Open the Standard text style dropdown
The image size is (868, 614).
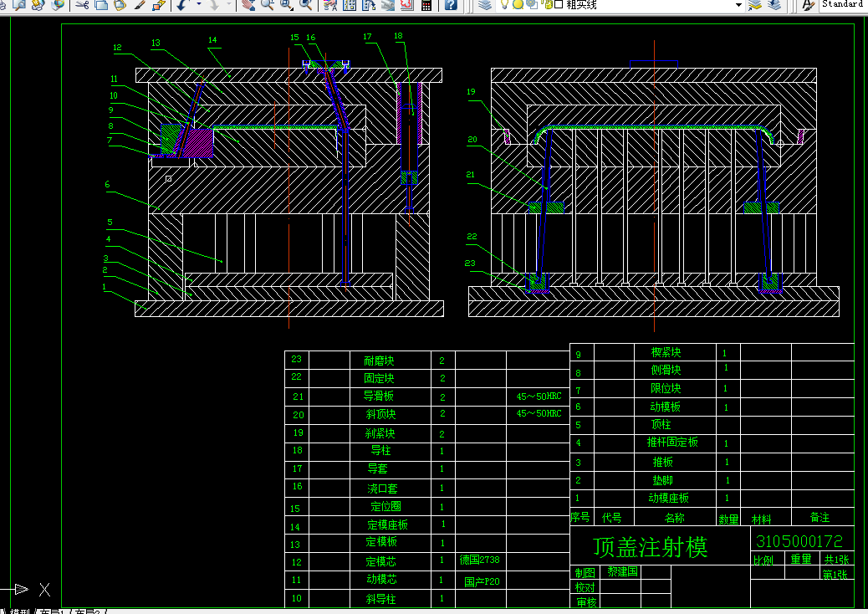click(x=843, y=4)
